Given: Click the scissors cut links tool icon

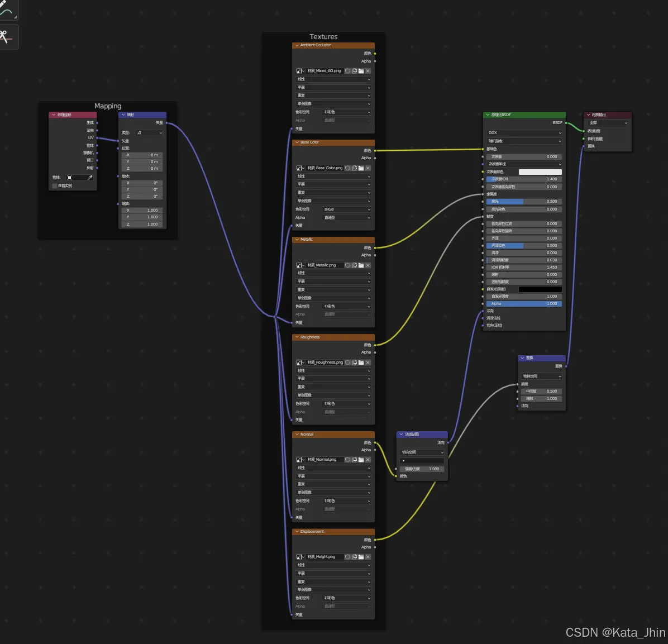Looking at the screenshot, I should coord(7,37).
